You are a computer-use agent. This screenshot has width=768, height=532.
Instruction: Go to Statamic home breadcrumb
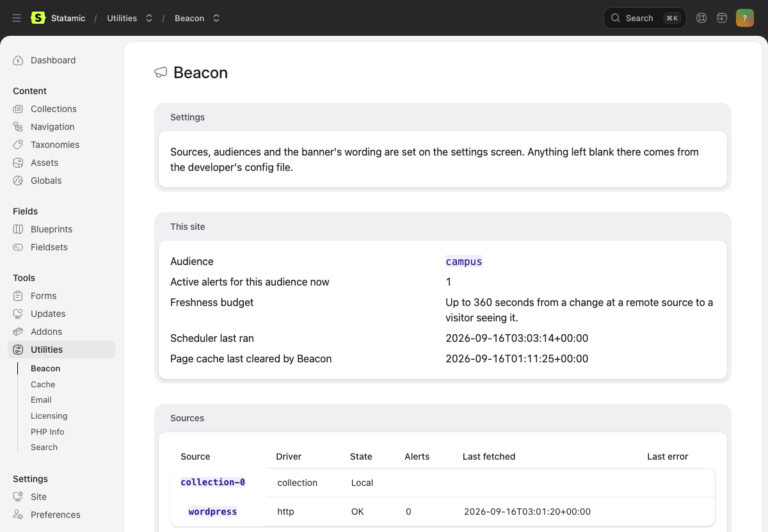pos(68,18)
